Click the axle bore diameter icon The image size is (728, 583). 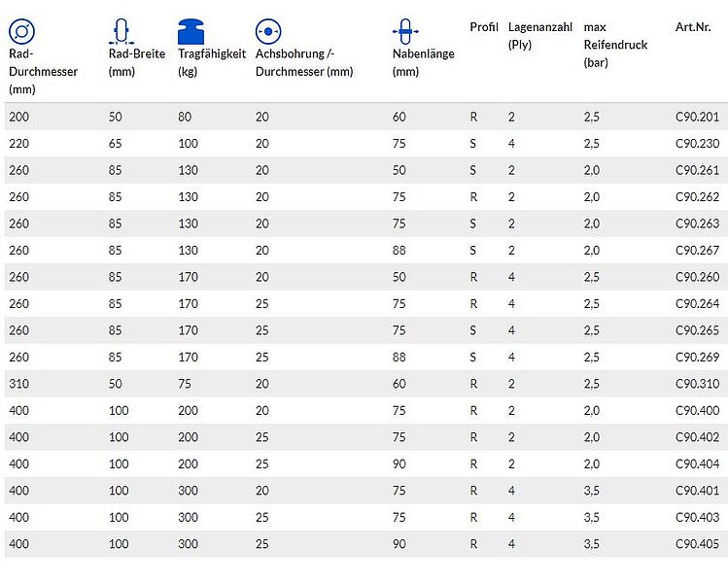[268, 31]
